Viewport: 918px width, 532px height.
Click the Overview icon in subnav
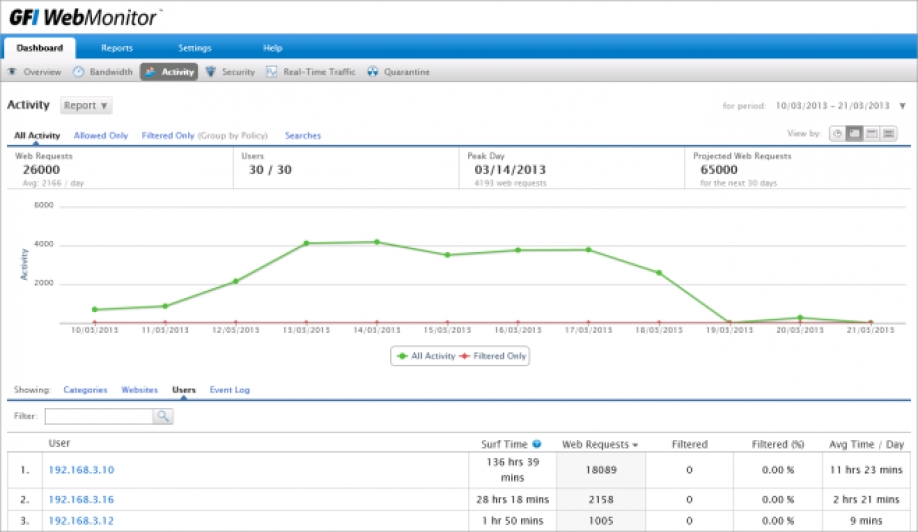pos(12,72)
